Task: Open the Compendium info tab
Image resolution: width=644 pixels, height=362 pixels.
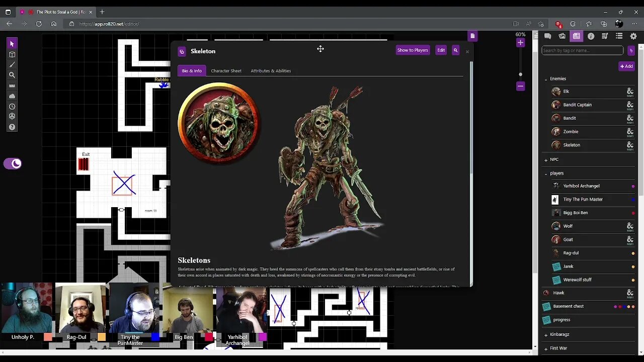Action: click(591, 36)
